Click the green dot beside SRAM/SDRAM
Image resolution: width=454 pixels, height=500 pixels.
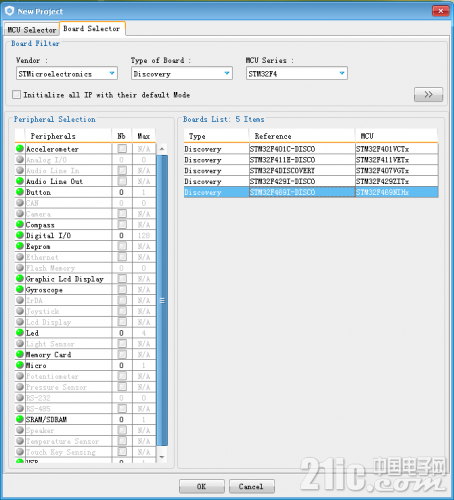coord(20,419)
